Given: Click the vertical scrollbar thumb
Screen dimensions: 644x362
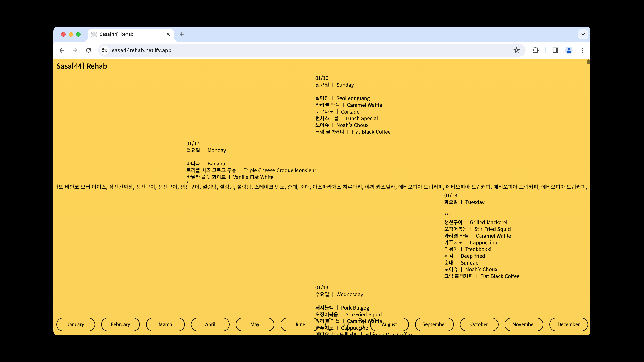Looking at the screenshot, I should point(588,62).
